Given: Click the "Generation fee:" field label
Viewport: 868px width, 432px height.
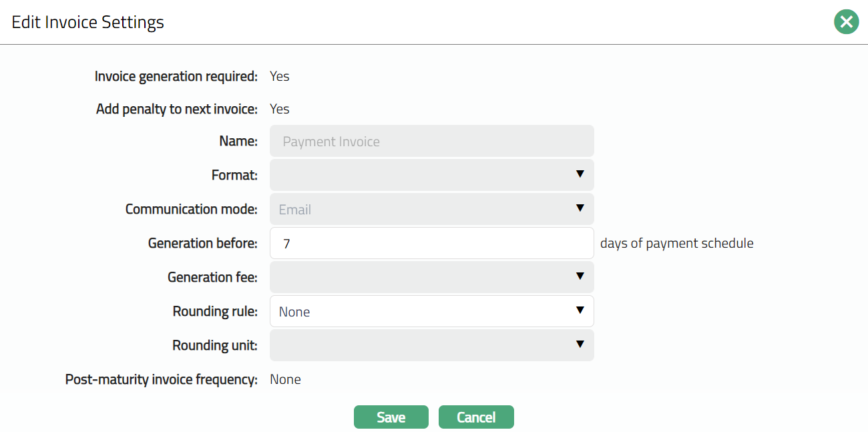Looking at the screenshot, I should tap(212, 277).
